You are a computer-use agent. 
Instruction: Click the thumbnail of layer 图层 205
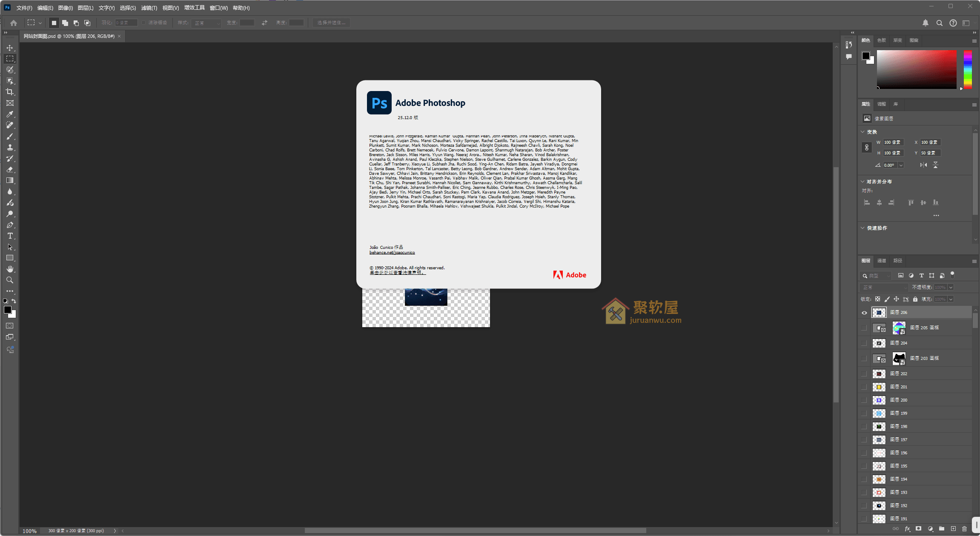[899, 327]
